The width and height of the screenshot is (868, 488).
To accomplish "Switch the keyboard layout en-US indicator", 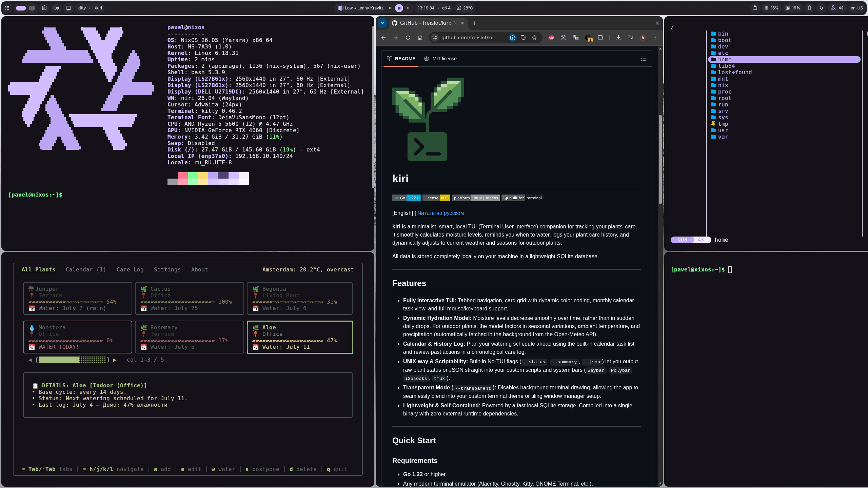I will (856, 8).
